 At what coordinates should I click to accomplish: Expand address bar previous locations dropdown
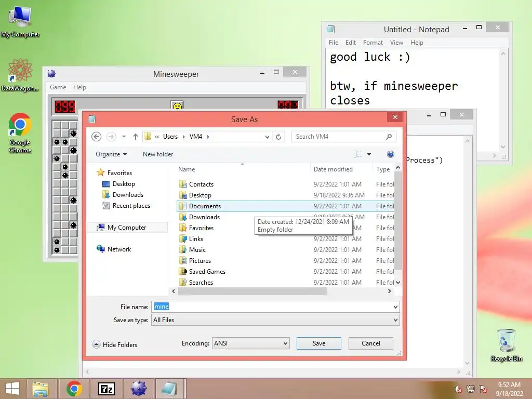267,137
